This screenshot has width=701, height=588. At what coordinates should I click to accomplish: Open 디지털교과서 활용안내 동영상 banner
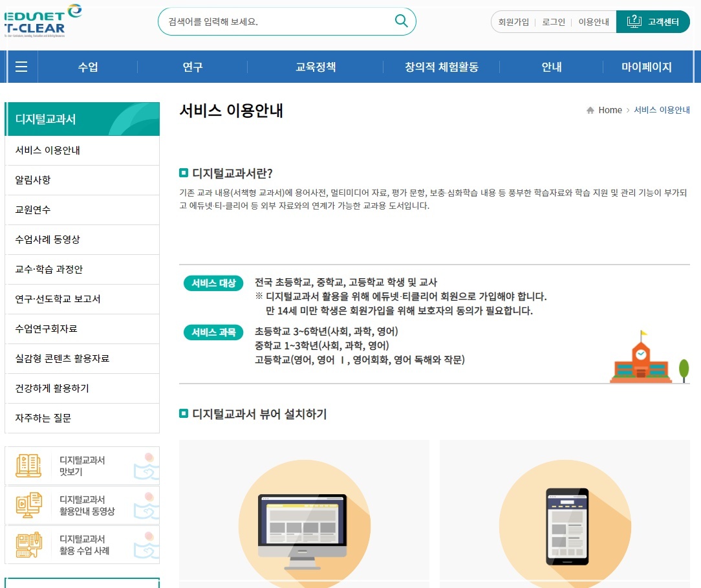tap(82, 505)
